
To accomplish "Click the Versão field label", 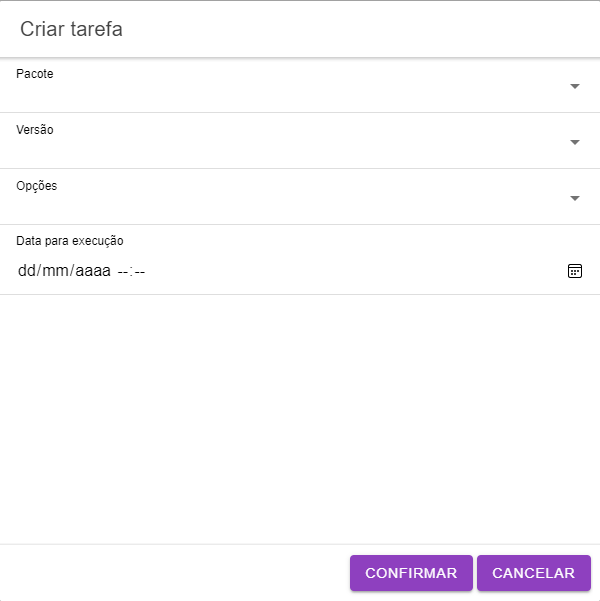I will (35, 130).
